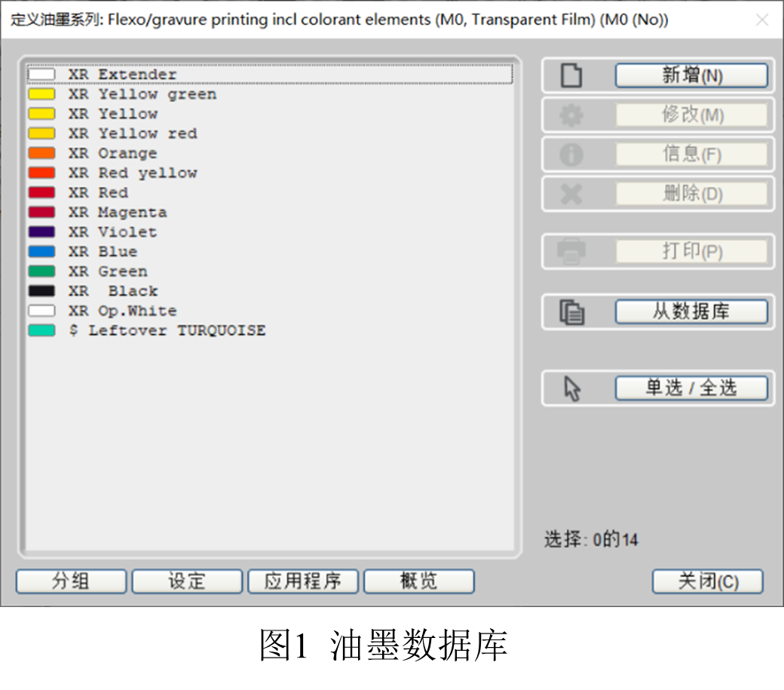This screenshot has width=784, height=690.
Task: Click the violet swatch of XR Violet
Action: 41,232
